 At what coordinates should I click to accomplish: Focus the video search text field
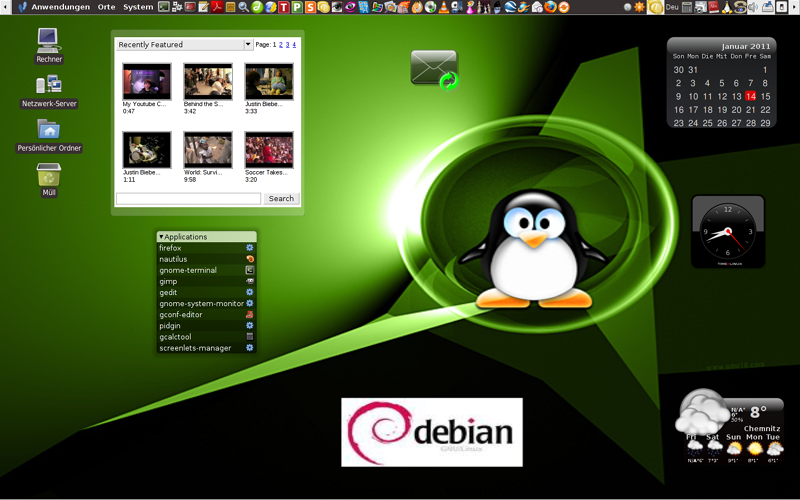tap(188, 198)
